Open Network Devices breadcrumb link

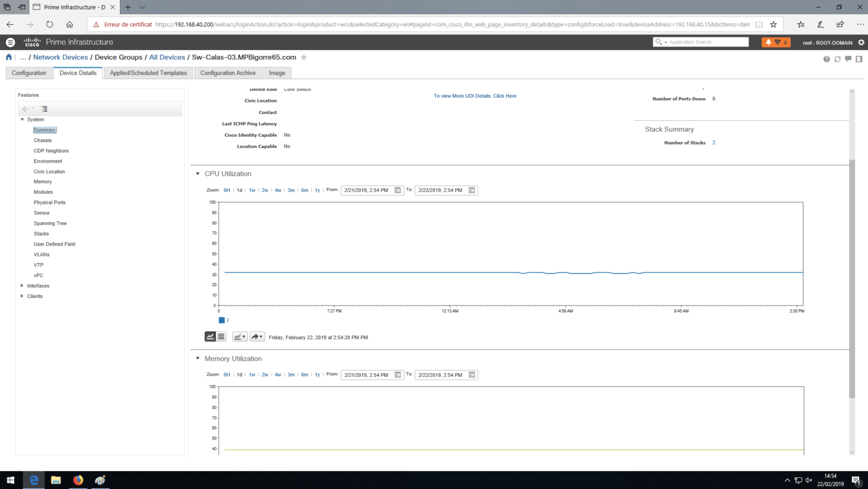coord(60,57)
